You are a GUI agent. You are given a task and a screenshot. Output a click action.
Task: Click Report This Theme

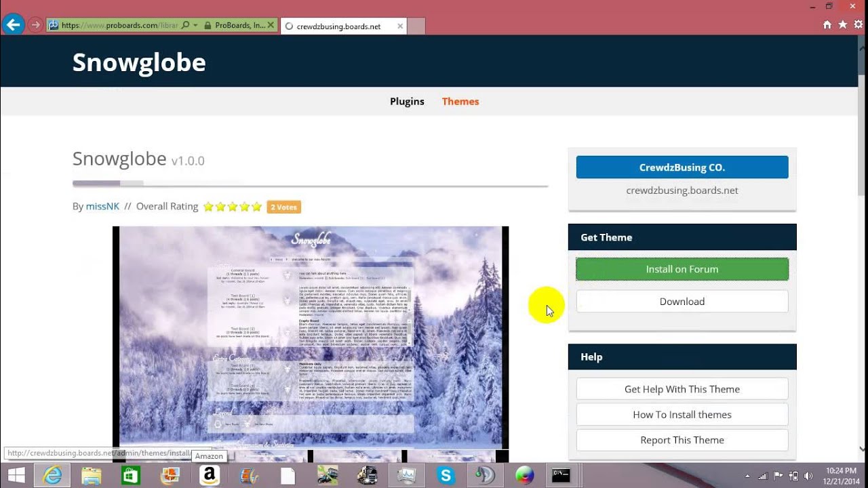(682, 440)
